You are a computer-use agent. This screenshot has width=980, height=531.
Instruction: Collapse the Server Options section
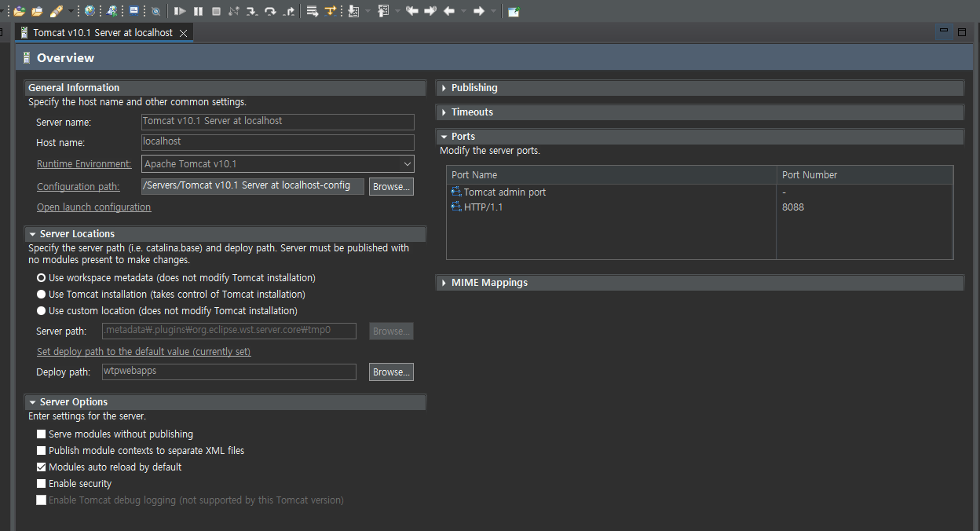click(x=32, y=402)
